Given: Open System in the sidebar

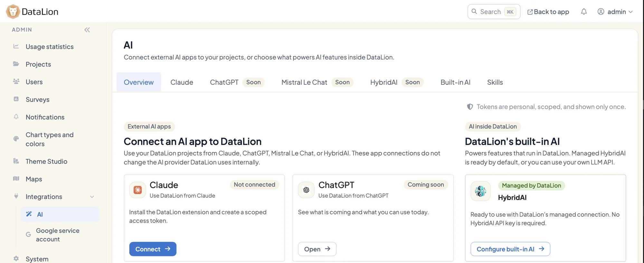Looking at the screenshot, I should [x=37, y=259].
